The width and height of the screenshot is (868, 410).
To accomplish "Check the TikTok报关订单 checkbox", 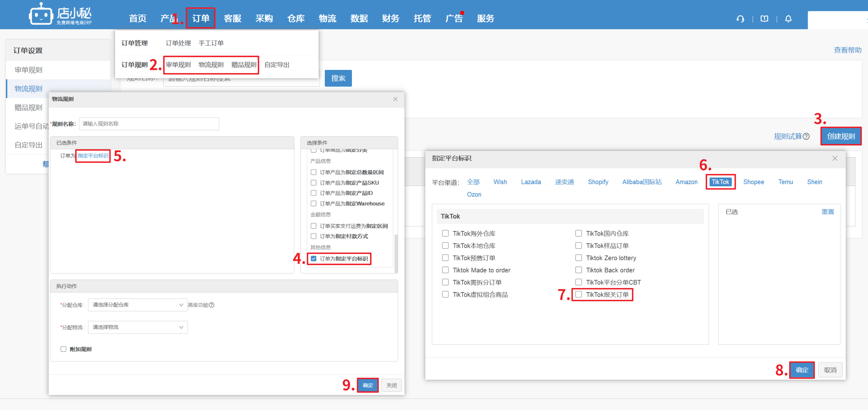I will [579, 295].
